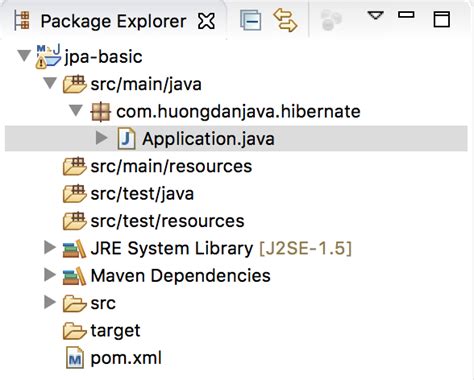Collapse the jpa-basic project node
This screenshot has height=380, width=474.
click(24, 55)
